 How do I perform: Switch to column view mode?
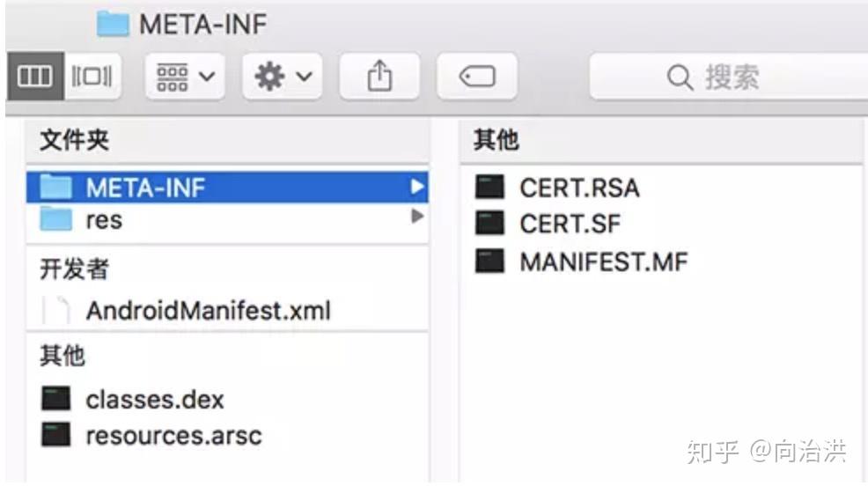[x=35, y=76]
